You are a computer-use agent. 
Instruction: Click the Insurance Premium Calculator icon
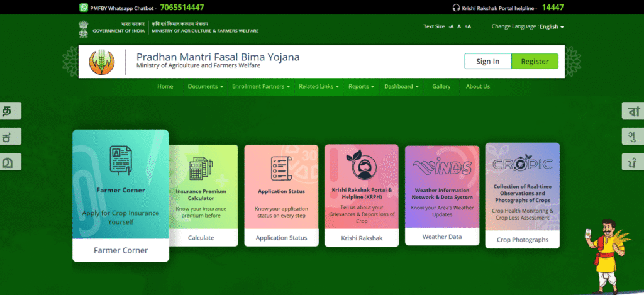click(x=201, y=169)
